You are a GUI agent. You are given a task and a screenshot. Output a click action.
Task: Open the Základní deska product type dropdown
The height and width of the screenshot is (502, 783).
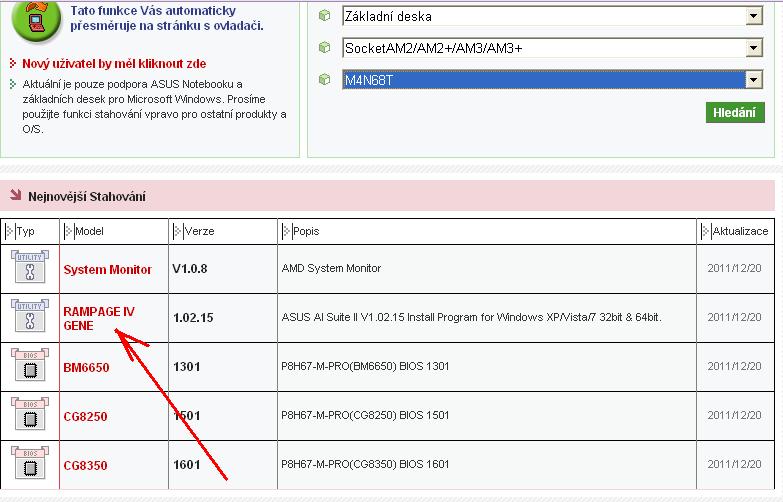tap(552, 16)
